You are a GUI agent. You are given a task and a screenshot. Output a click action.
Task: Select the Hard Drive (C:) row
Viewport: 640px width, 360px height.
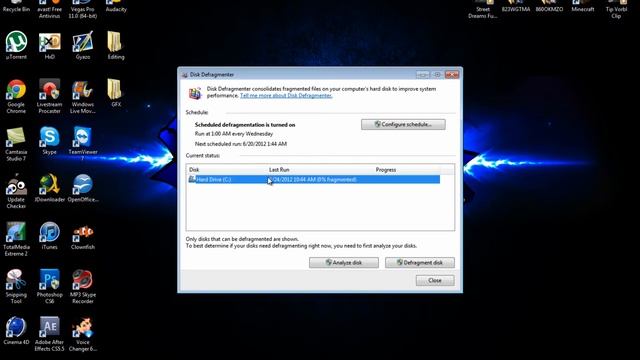pyautogui.click(x=314, y=180)
